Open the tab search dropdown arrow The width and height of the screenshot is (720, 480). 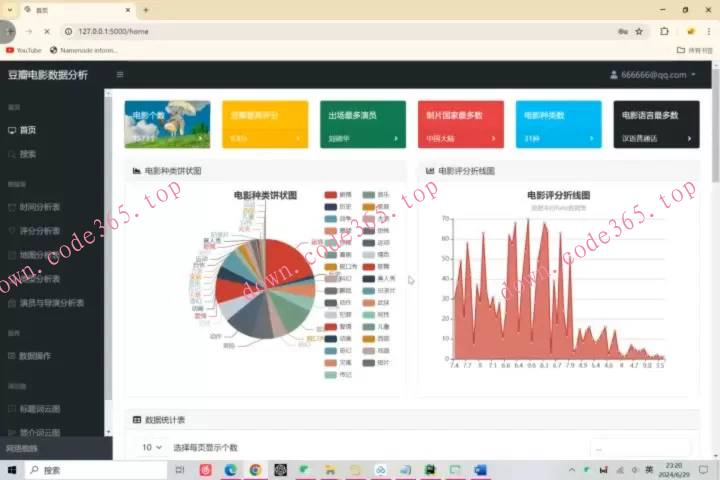(10, 10)
